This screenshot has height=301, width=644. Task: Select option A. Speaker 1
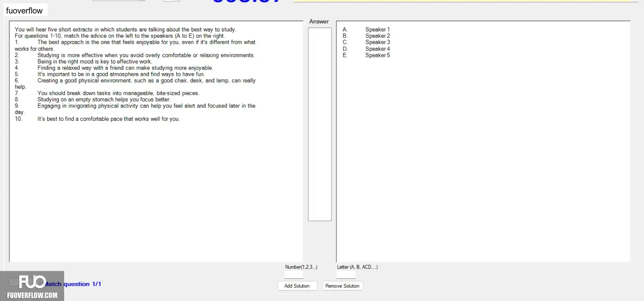pyautogui.click(x=366, y=29)
